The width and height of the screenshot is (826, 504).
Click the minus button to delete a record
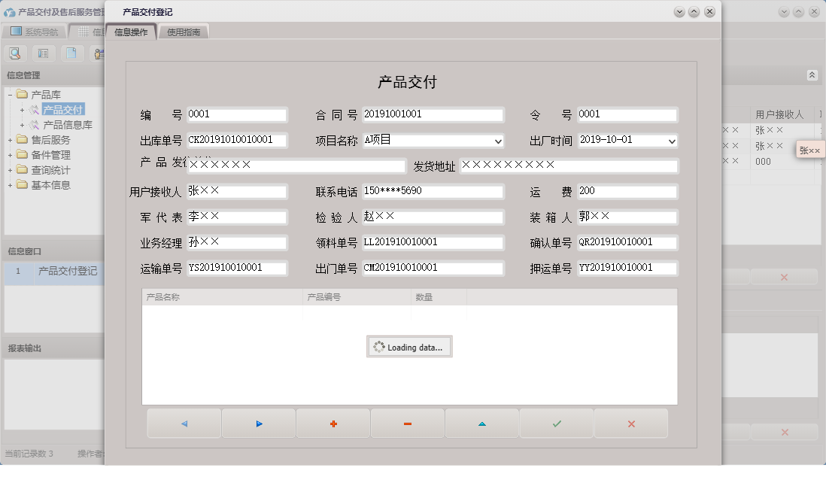[x=407, y=424]
